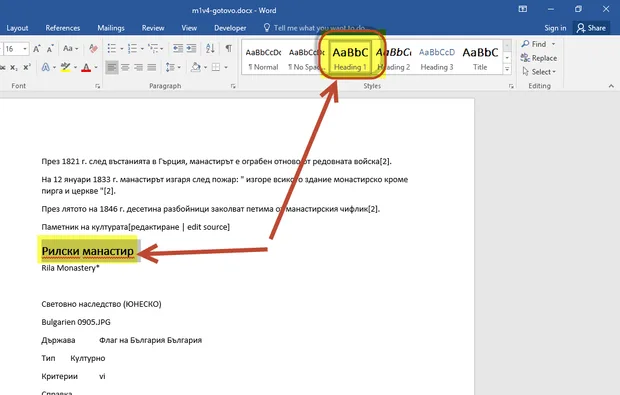Click the Share button
The width and height of the screenshot is (620, 395).
point(592,28)
